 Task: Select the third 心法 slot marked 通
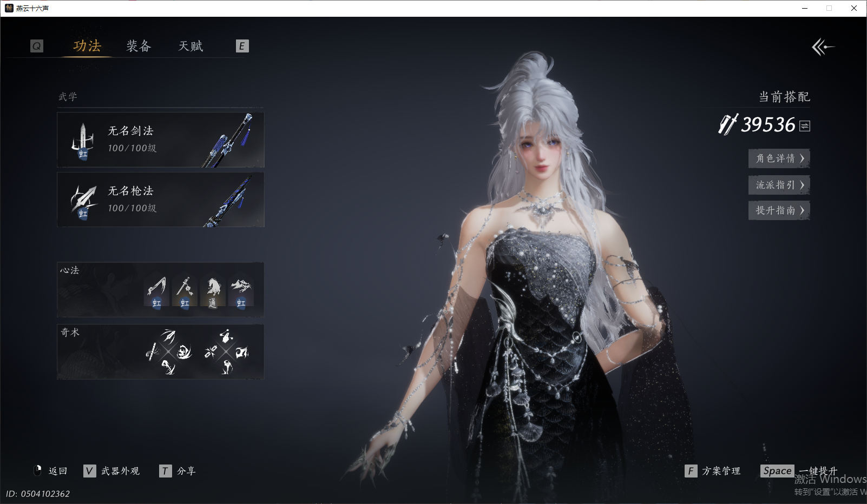(x=213, y=291)
